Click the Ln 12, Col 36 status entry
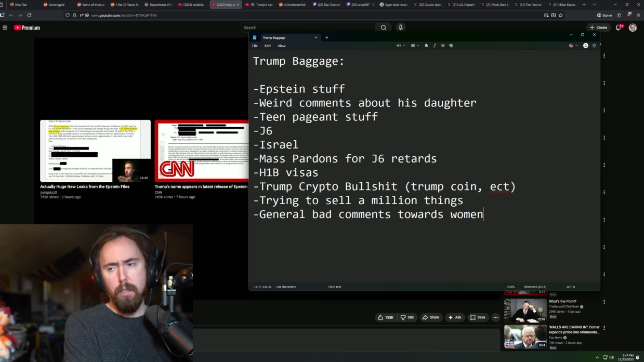 click(263, 287)
